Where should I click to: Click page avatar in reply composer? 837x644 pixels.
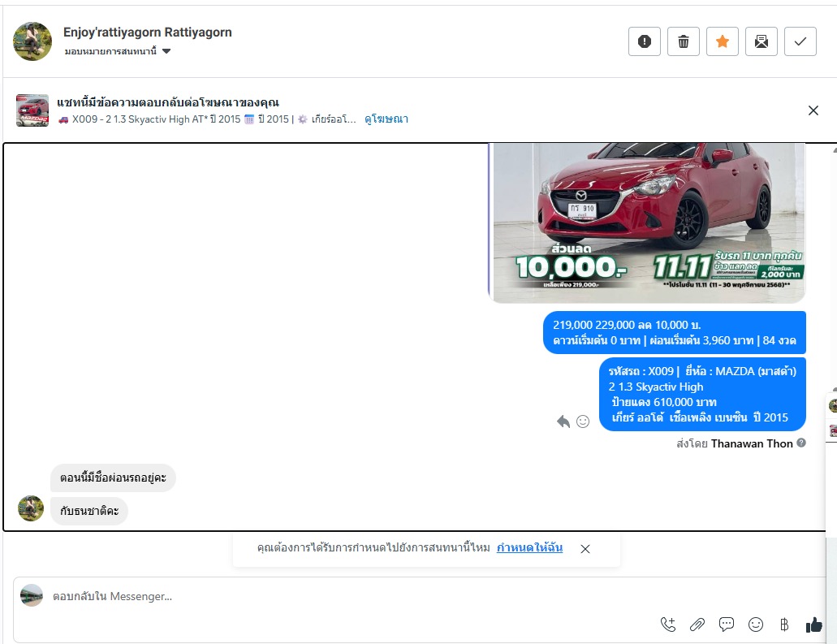coord(32,595)
